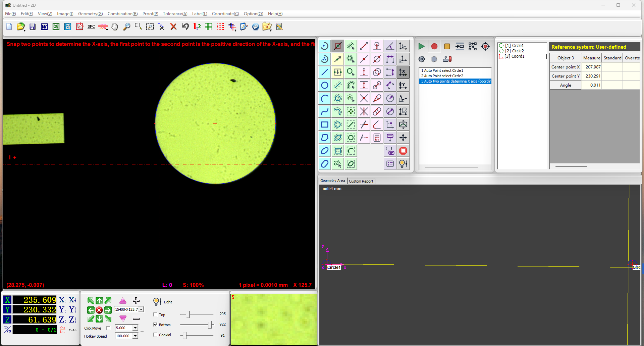The width and height of the screenshot is (644, 346).
Task: Select the Rectangle measurement tool
Action: coord(325,125)
